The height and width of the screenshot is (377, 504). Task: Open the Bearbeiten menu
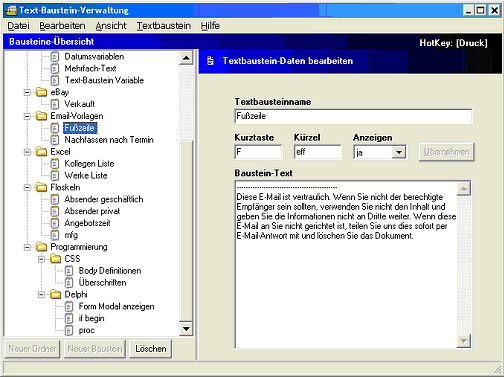click(62, 26)
